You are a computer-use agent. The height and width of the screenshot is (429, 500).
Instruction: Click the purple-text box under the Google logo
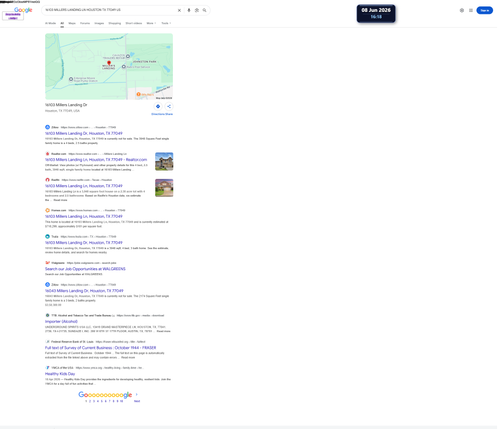pyautogui.click(x=13, y=16)
